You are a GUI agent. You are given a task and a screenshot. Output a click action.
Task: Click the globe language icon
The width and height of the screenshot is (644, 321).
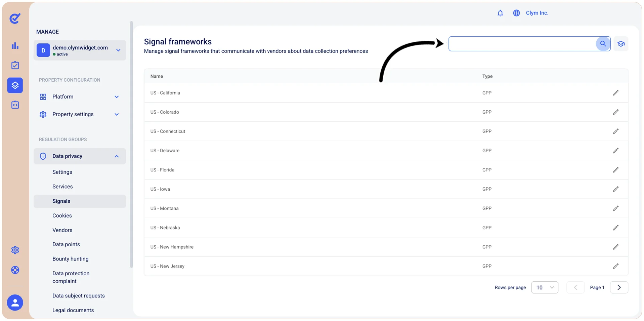pyautogui.click(x=516, y=13)
